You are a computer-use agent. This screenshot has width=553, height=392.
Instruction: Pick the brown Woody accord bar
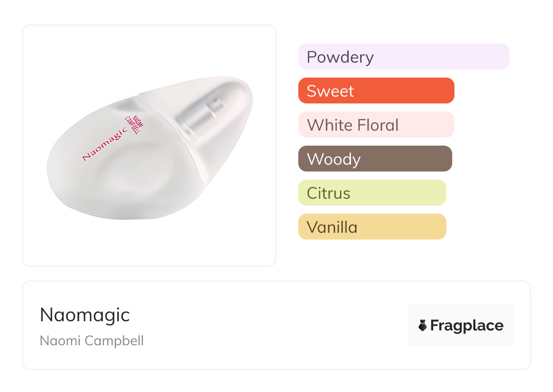pyautogui.click(x=375, y=159)
